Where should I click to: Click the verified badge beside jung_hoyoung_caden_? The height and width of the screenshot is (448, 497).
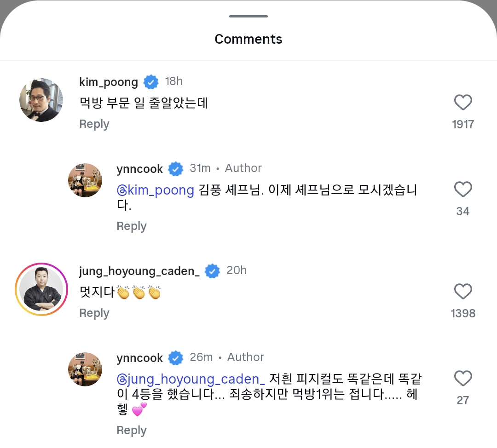pyautogui.click(x=212, y=271)
